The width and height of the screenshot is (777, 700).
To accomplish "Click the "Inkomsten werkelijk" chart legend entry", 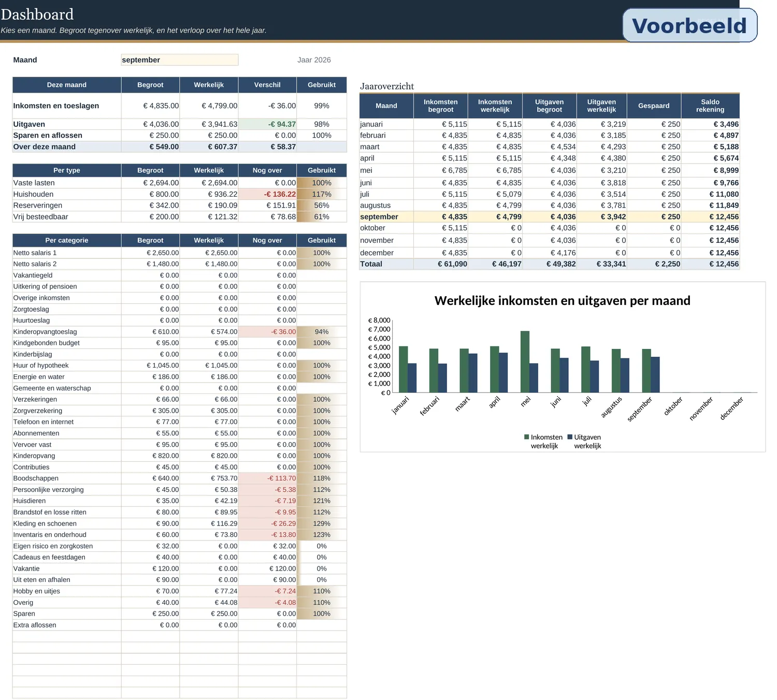I will 543,442.
